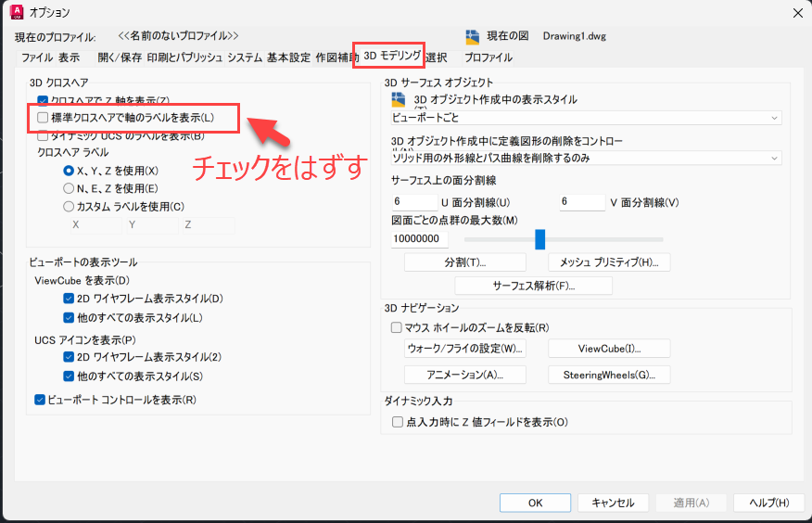Viewport: 812px width, 523px height.
Task: Switch to the 開く/保存 tab
Action: click(x=120, y=57)
